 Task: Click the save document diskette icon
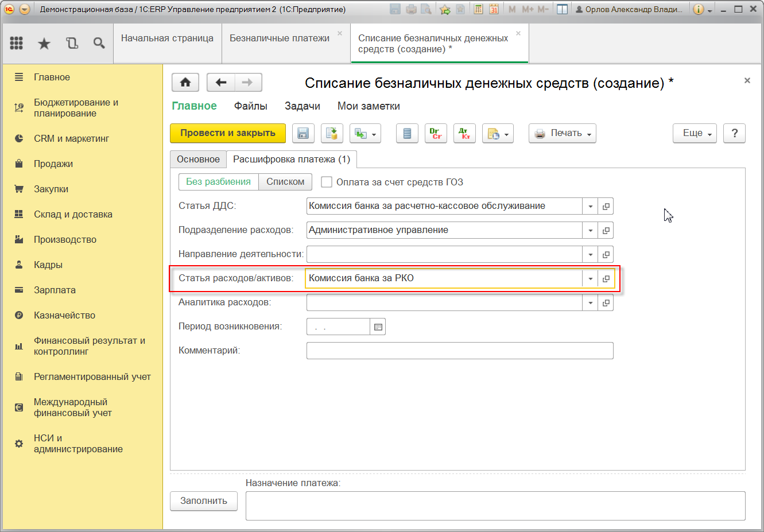point(303,133)
